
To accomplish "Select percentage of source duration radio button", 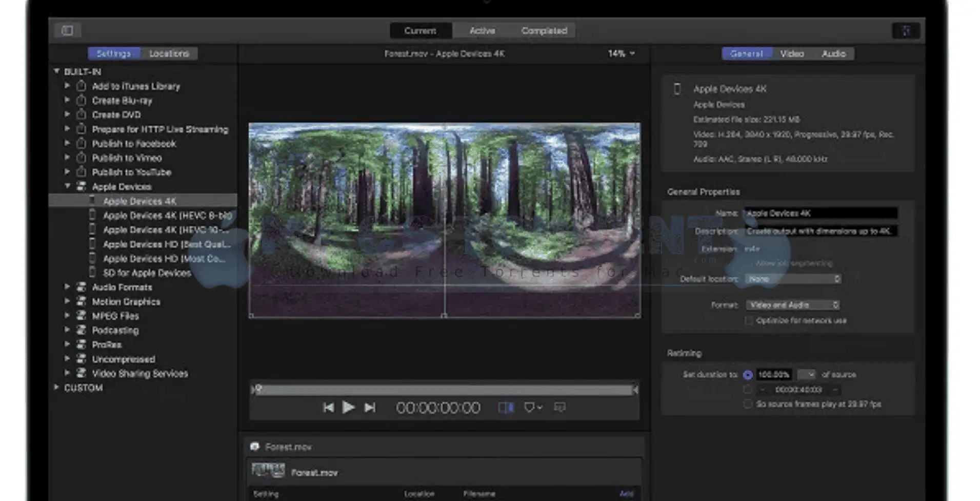I will (x=748, y=375).
